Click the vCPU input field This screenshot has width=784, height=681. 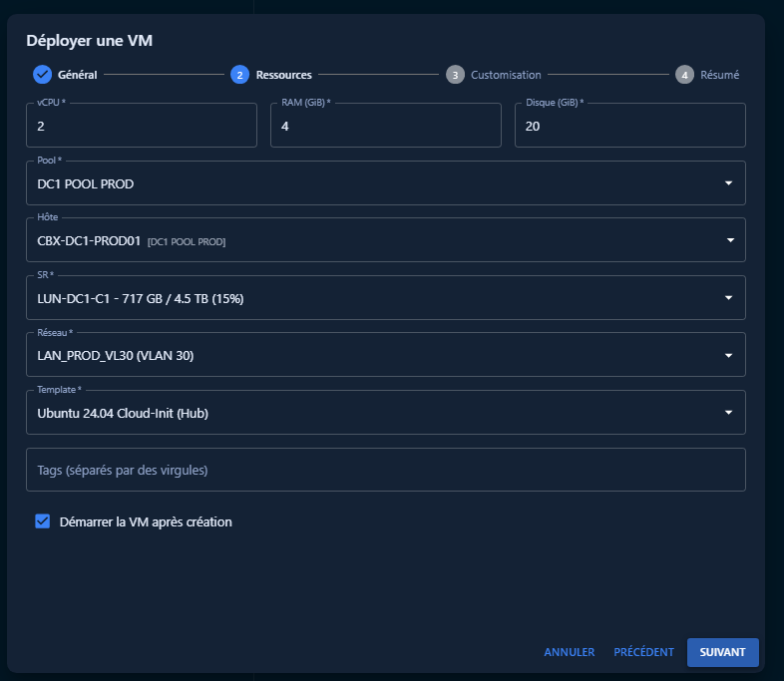tap(141, 127)
